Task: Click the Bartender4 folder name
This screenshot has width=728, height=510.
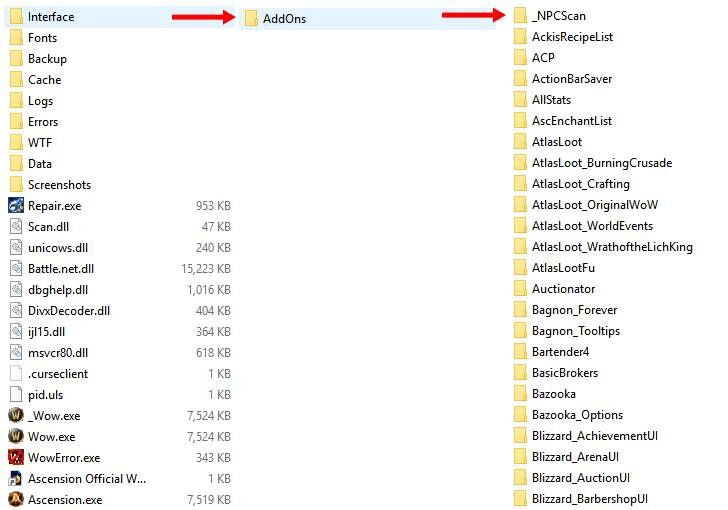Action: (560, 352)
